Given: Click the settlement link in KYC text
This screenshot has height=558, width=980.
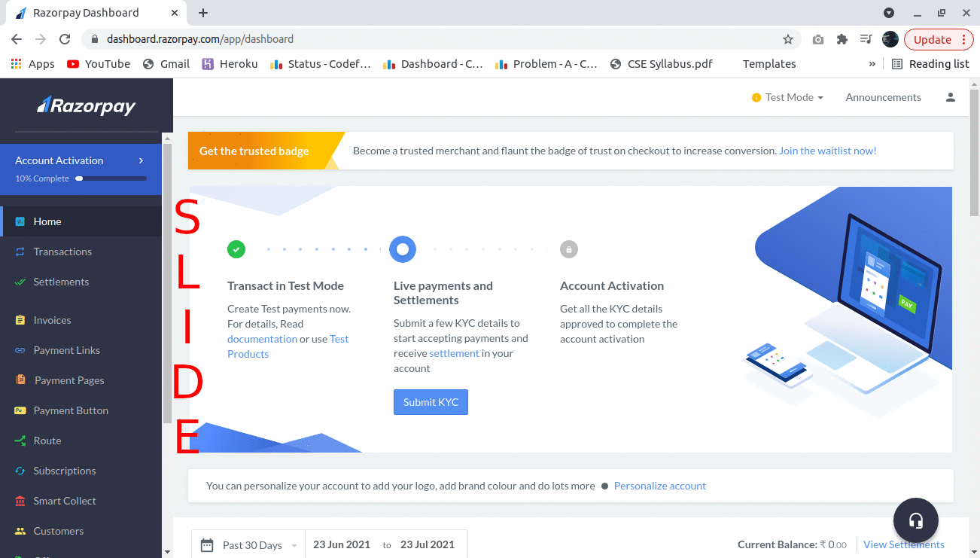Looking at the screenshot, I should pyautogui.click(x=454, y=353).
